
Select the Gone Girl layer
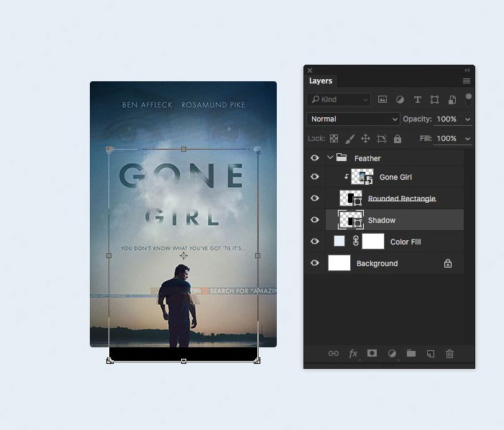click(395, 177)
